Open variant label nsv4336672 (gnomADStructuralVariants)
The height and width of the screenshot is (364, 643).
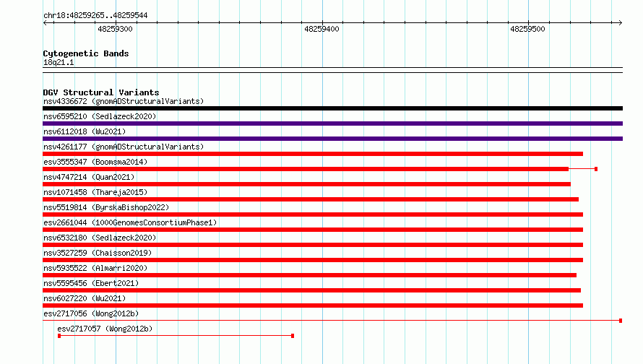124,101
